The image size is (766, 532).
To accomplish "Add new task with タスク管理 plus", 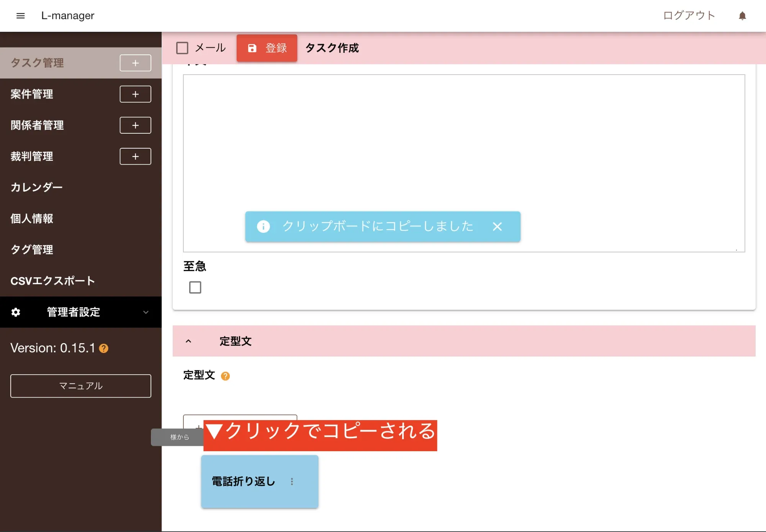I will click(135, 63).
